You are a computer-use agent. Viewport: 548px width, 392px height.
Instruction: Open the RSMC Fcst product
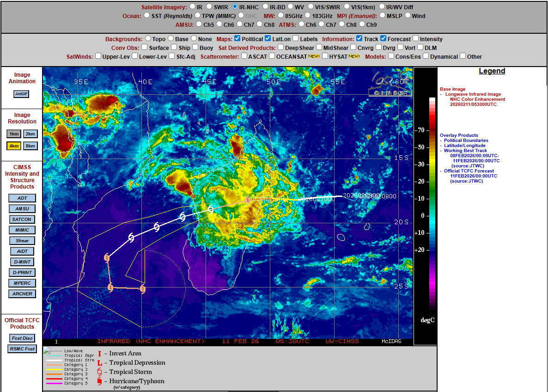pyautogui.click(x=22, y=349)
